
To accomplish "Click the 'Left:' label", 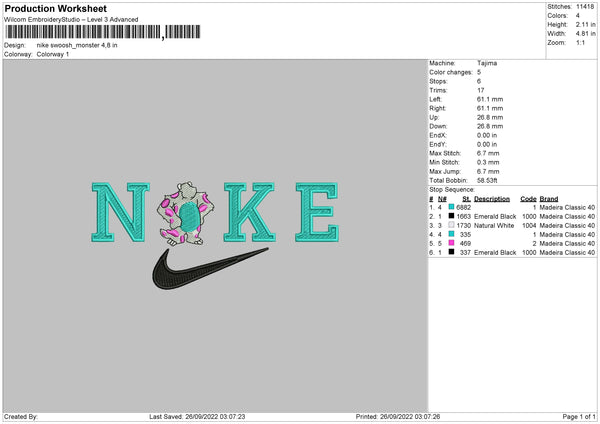I will pos(435,99).
